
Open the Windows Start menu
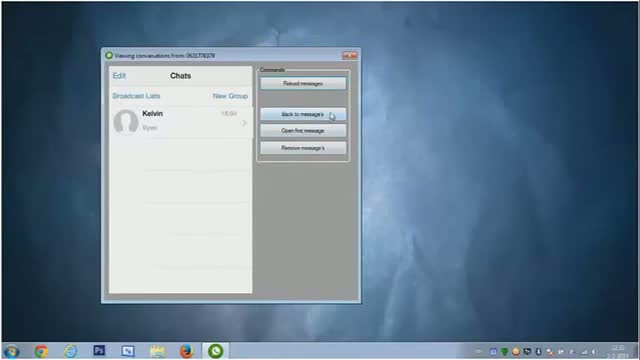tap(11, 351)
